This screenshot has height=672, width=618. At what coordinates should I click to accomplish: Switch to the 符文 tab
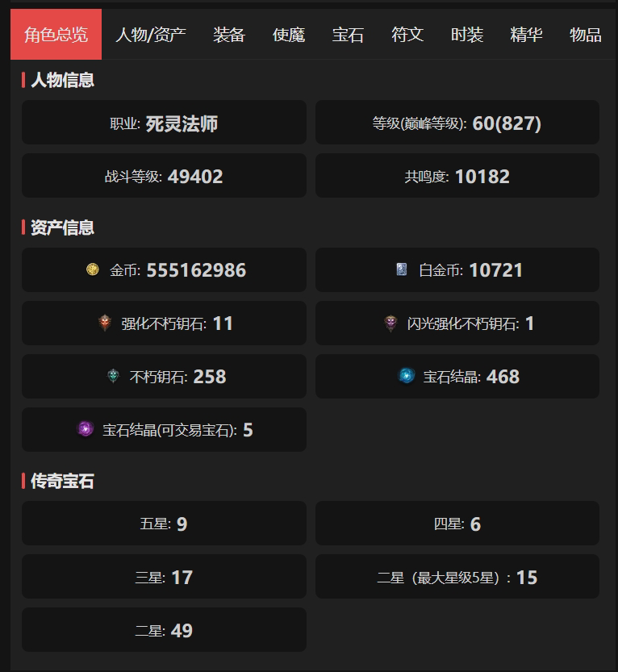tap(407, 34)
